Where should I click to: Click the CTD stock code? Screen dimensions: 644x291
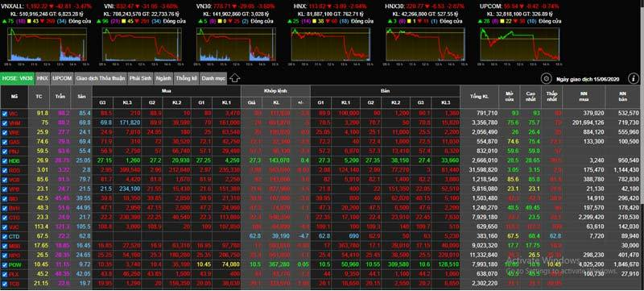tap(14, 237)
